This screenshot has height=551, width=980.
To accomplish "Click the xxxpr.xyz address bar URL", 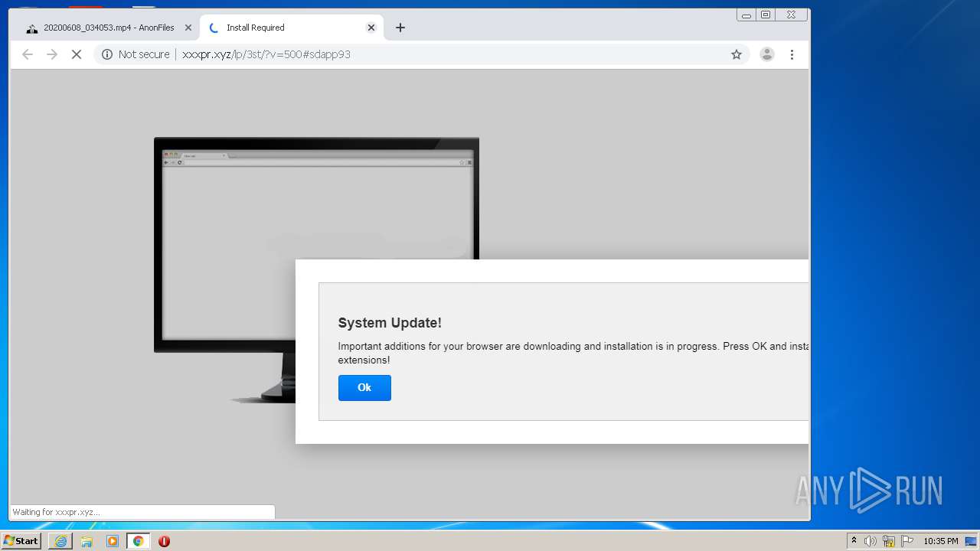I will 266,54.
